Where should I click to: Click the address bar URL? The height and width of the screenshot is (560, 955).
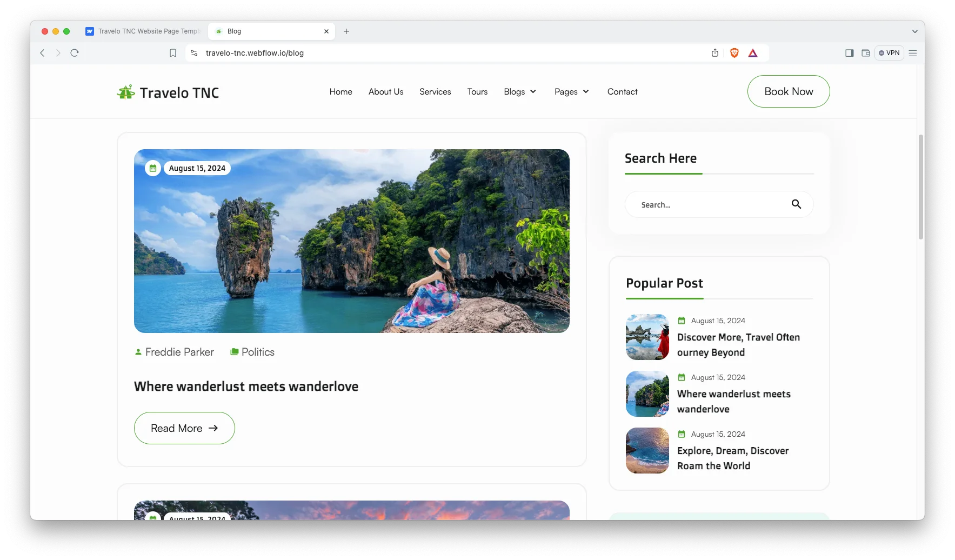tap(255, 53)
